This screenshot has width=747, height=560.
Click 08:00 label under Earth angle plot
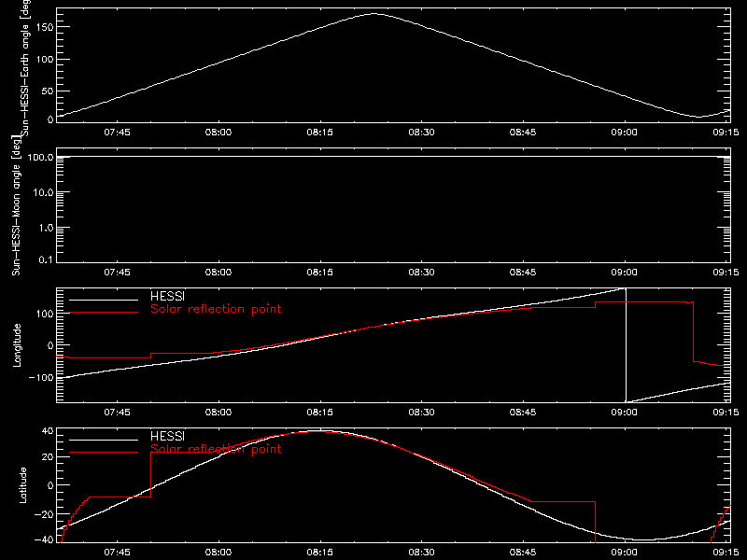click(218, 132)
